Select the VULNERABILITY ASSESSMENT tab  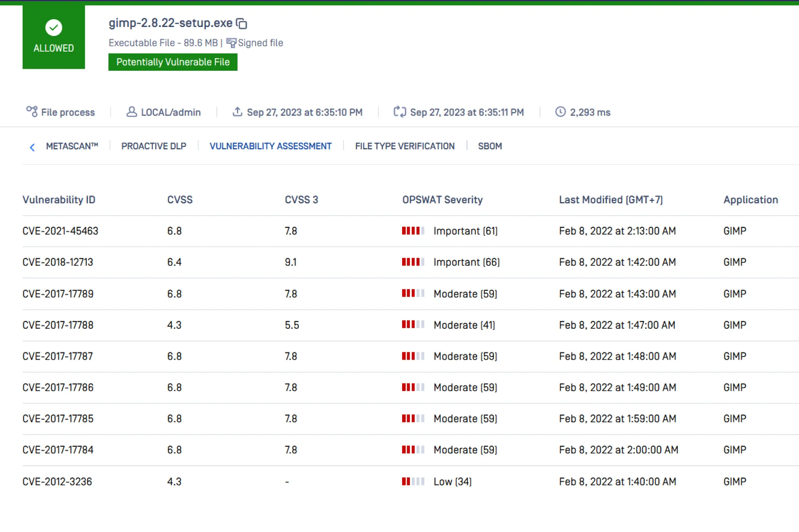(271, 146)
